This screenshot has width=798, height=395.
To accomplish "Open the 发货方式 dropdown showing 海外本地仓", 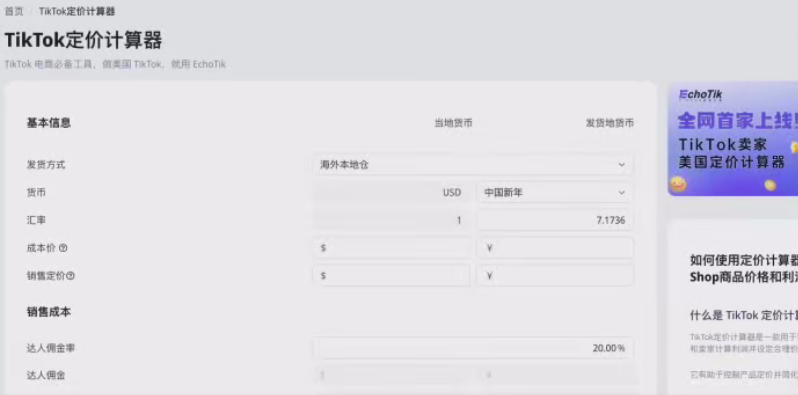I will tap(473, 165).
